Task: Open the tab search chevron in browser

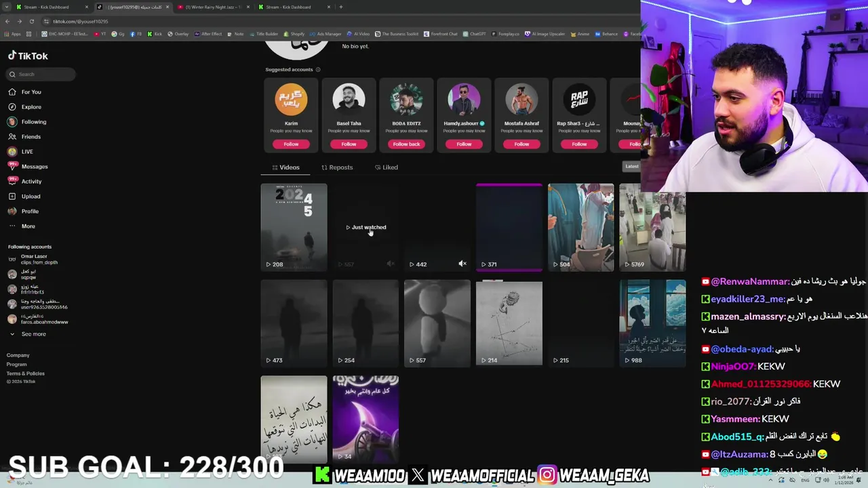Action: [x=7, y=7]
